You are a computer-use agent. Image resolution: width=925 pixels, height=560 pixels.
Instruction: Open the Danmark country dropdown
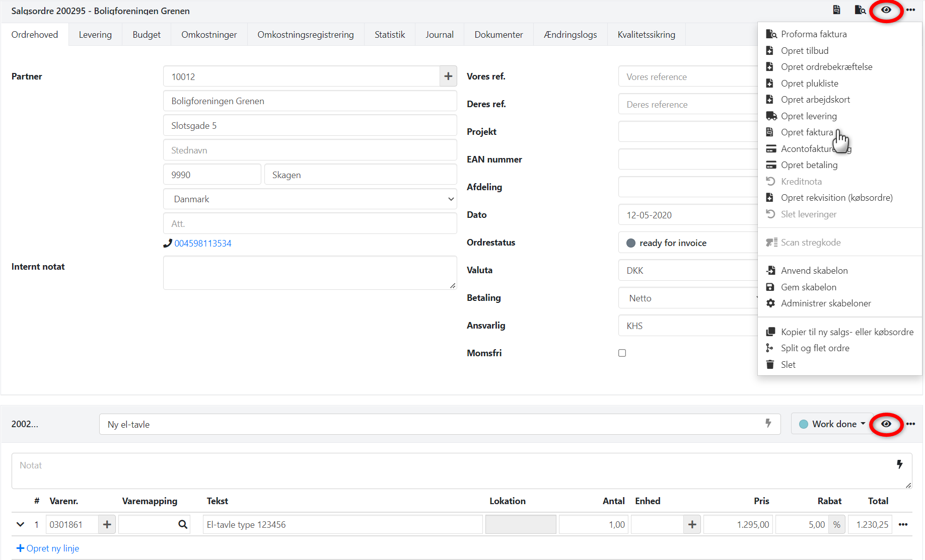(310, 199)
